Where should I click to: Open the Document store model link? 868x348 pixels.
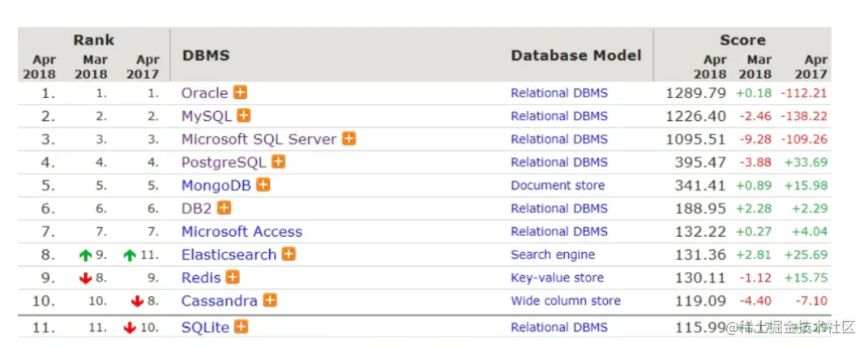[558, 186]
